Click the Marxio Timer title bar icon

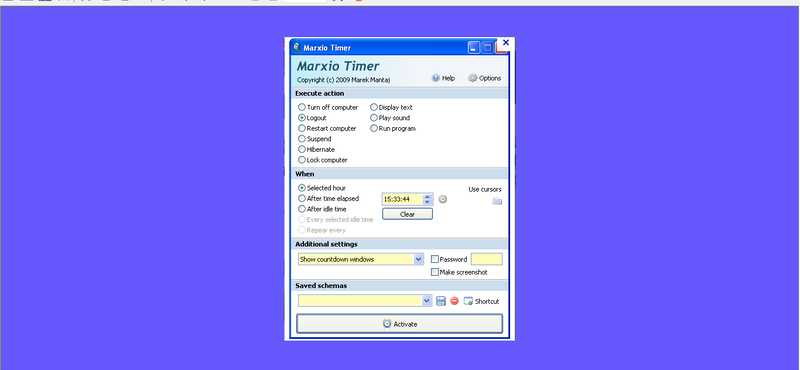pyautogui.click(x=296, y=47)
